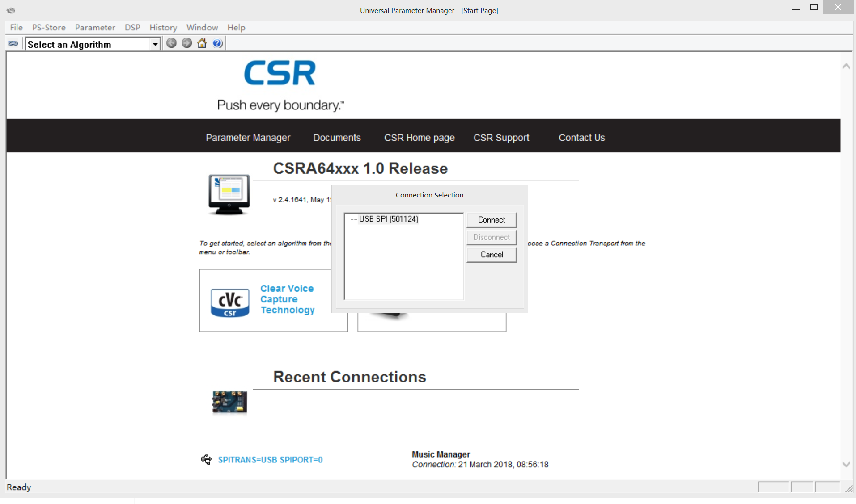The width and height of the screenshot is (856, 504).
Task: Open the File menu
Action: [x=16, y=27]
